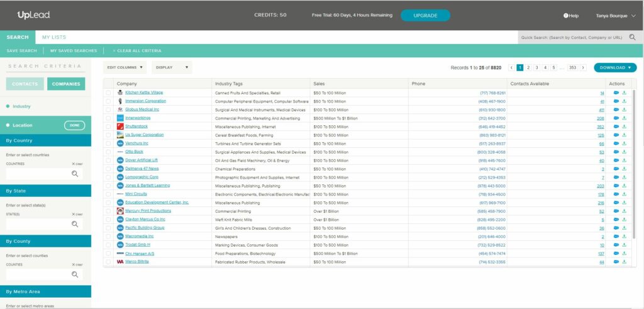Click the Us Sugar Corporation logo thumbnail
This screenshot has height=309, width=644.
(120, 135)
